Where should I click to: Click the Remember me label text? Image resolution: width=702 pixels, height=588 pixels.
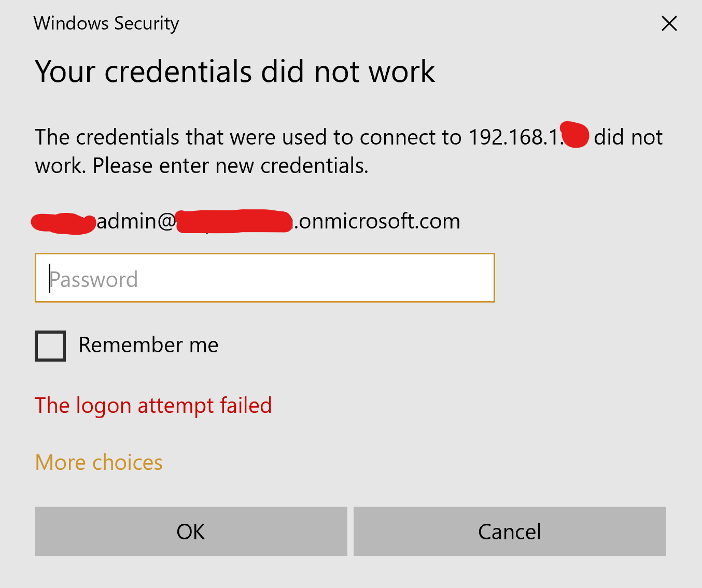tap(148, 345)
